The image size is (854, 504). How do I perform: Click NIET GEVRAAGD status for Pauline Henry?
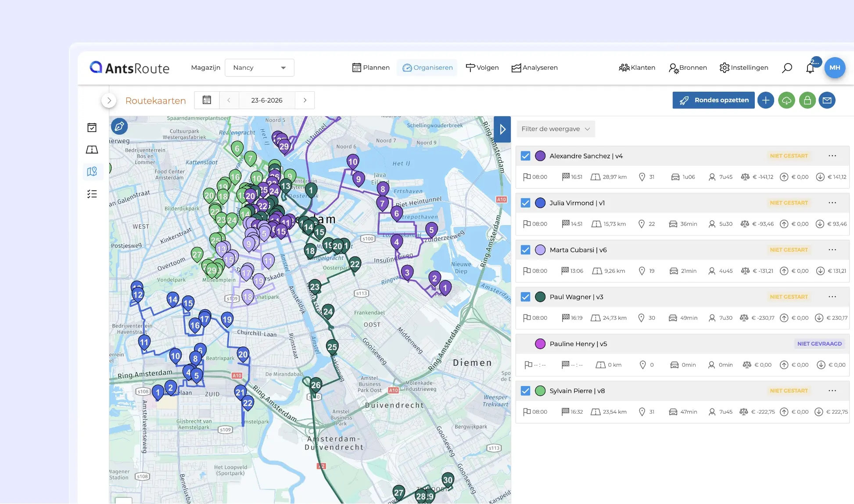tap(819, 343)
